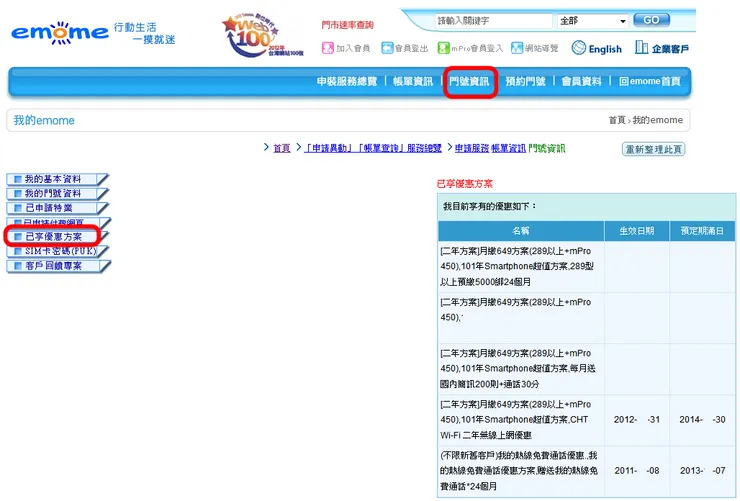Click the emome logo
This screenshot has width=740, height=501.
coord(59,33)
